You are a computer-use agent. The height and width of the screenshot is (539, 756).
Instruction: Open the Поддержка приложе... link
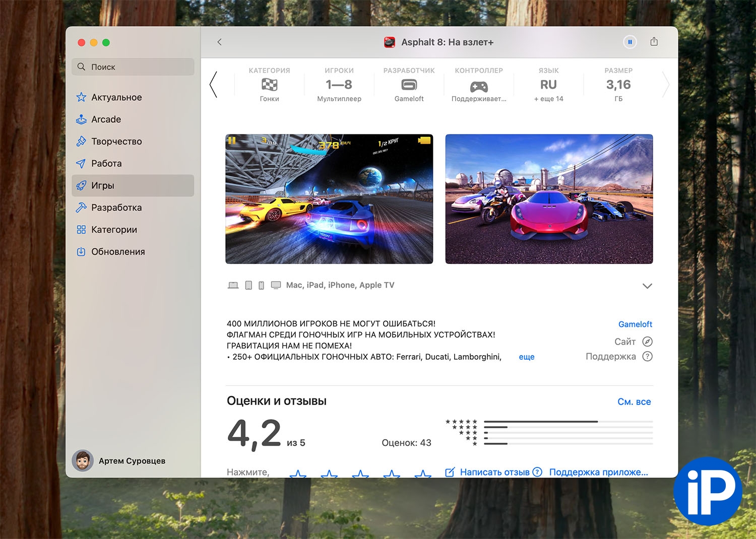pyautogui.click(x=599, y=472)
